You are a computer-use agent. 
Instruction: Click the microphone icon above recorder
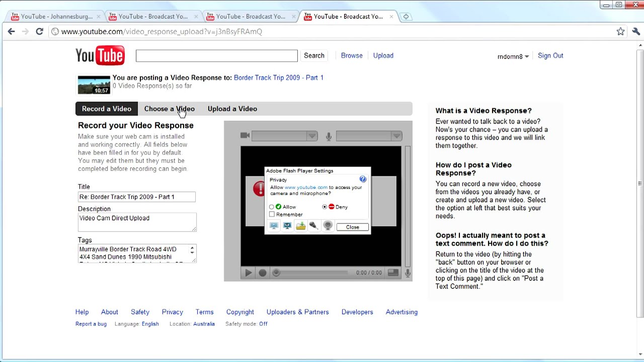click(329, 136)
